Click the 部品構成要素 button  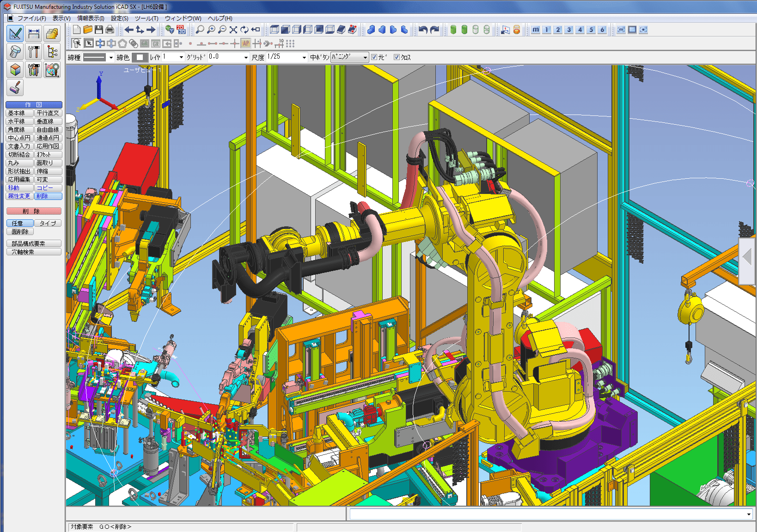pyautogui.click(x=34, y=243)
